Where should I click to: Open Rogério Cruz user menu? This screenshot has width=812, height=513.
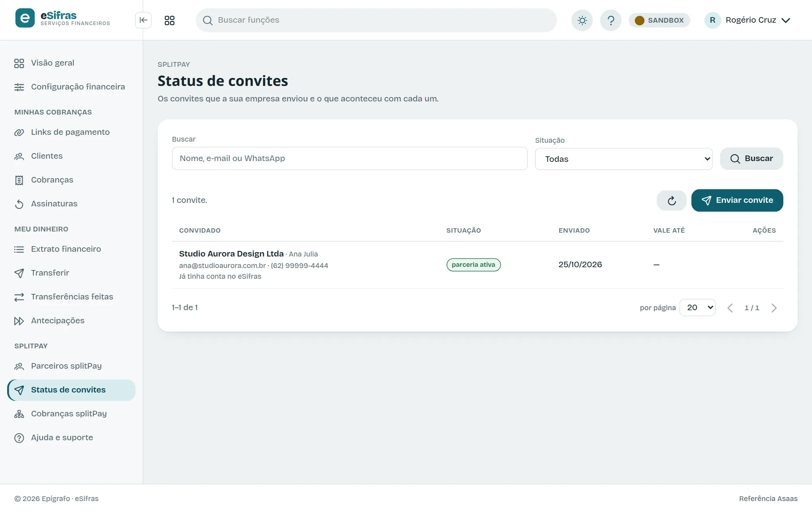[x=748, y=20]
